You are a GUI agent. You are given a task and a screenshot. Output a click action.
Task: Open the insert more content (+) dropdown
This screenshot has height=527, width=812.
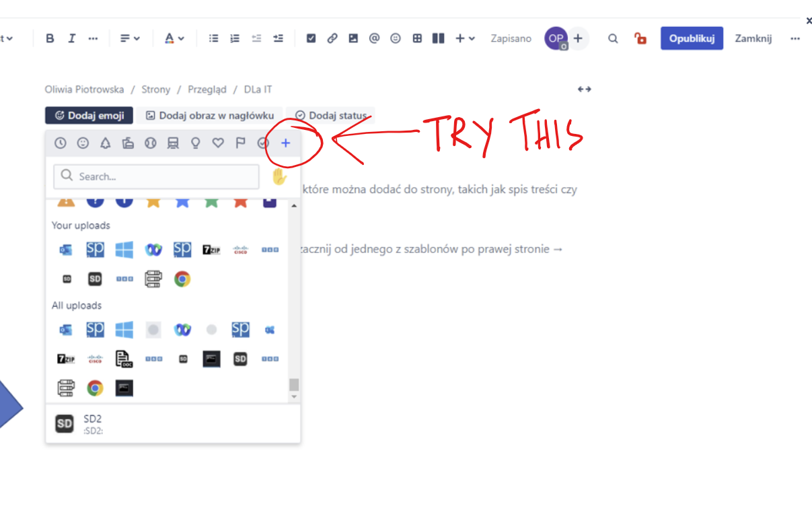click(464, 38)
